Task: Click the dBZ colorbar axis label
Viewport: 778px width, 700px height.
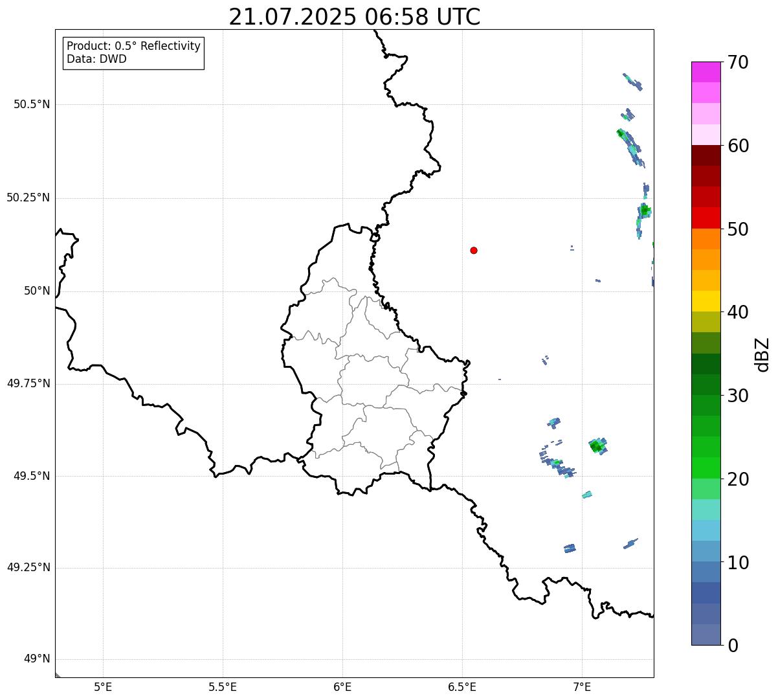Action: (762, 354)
